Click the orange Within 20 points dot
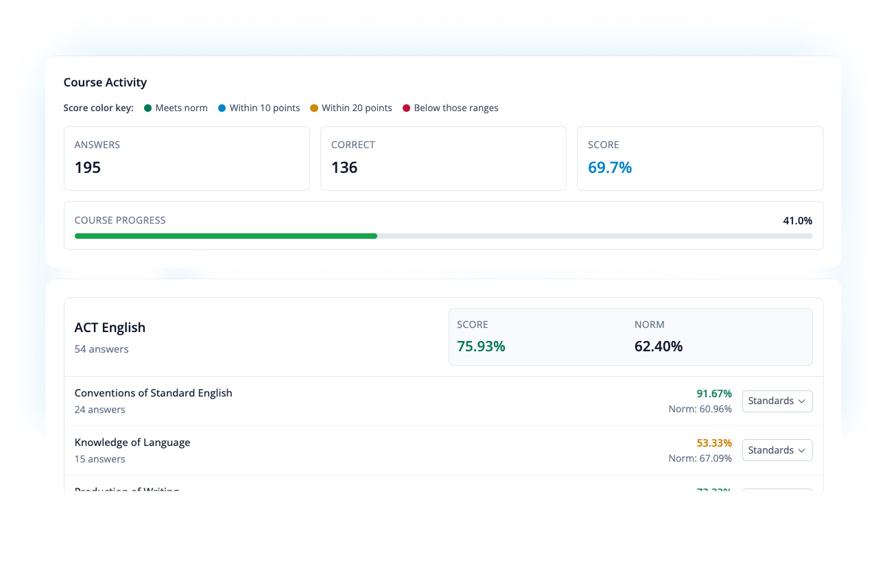The height and width of the screenshot is (588, 887). pyautogui.click(x=314, y=108)
